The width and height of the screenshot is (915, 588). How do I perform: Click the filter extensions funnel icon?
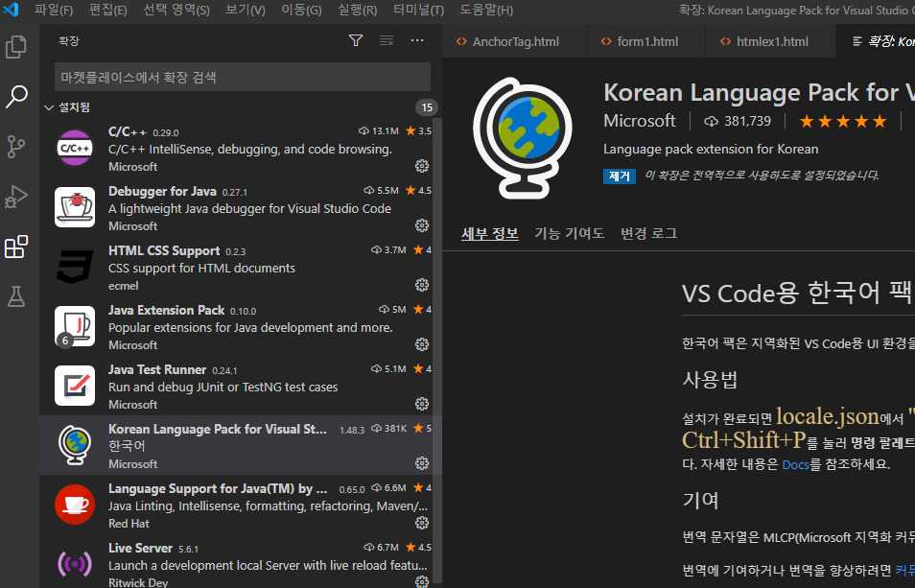pyautogui.click(x=356, y=40)
